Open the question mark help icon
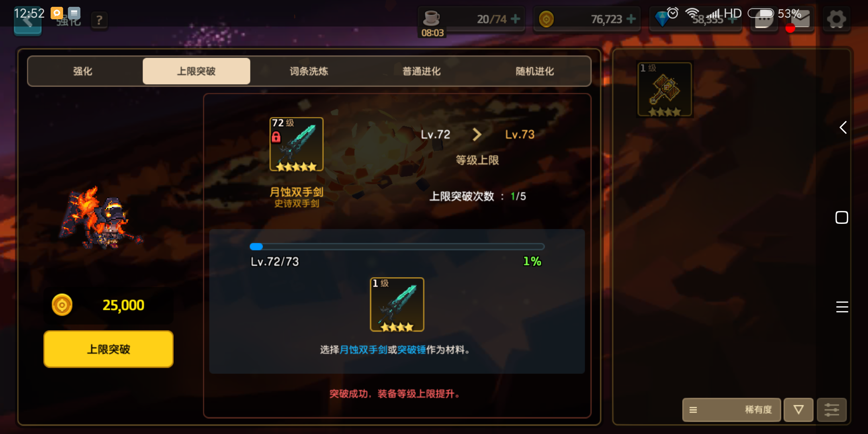Image resolution: width=868 pixels, height=434 pixels. pos(99,20)
